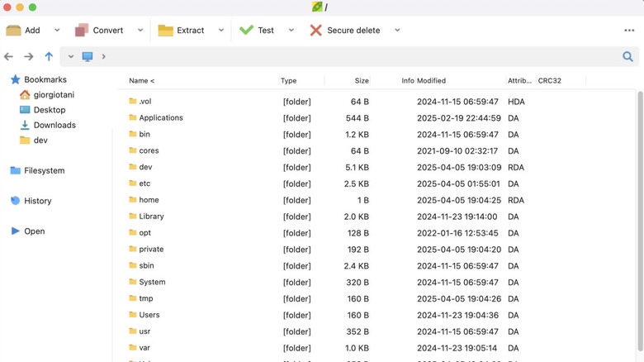Run Test with the green checkmark icon
The height and width of the screenshot is (362, 644).
(x=246, y=31)
